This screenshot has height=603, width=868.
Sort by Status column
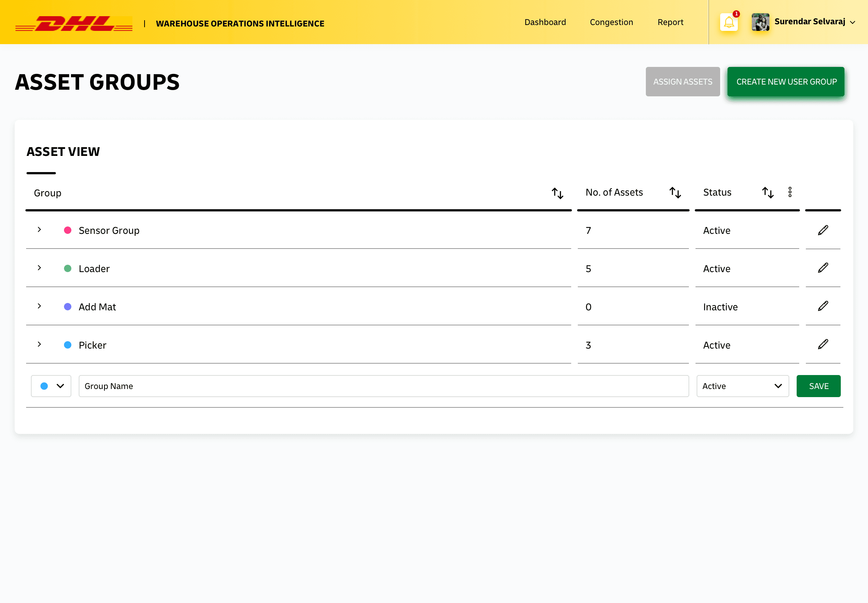point(768,193)
